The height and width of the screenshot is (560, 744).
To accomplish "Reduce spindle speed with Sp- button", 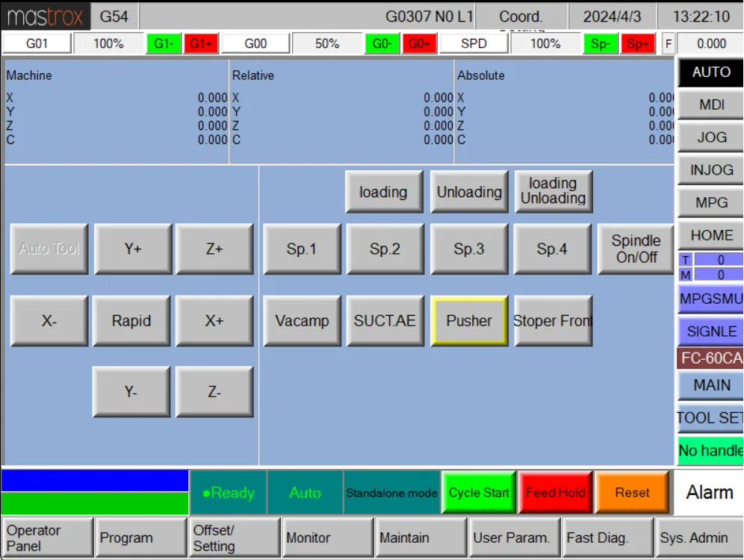I will (601, 43).
